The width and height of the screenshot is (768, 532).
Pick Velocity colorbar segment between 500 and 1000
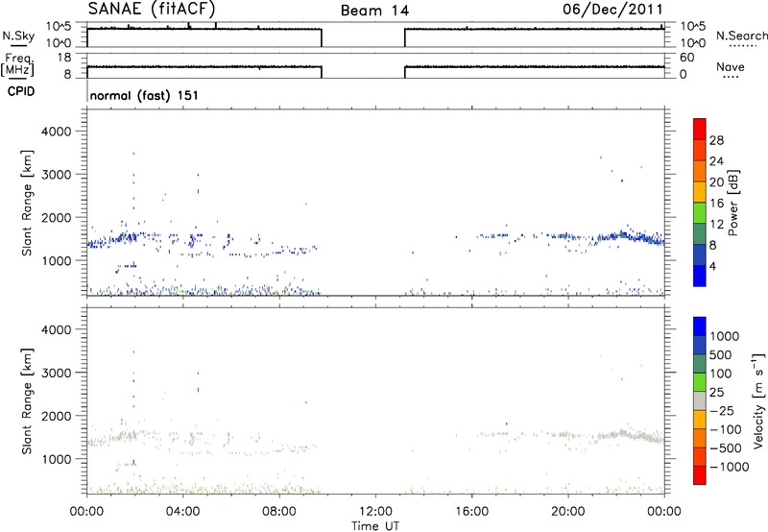(x=700, y=345)
